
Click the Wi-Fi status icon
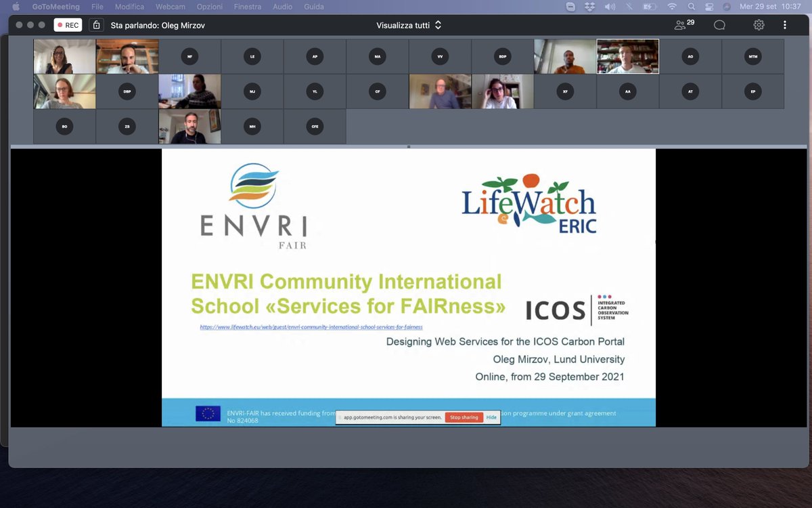[x=672, y=7]
